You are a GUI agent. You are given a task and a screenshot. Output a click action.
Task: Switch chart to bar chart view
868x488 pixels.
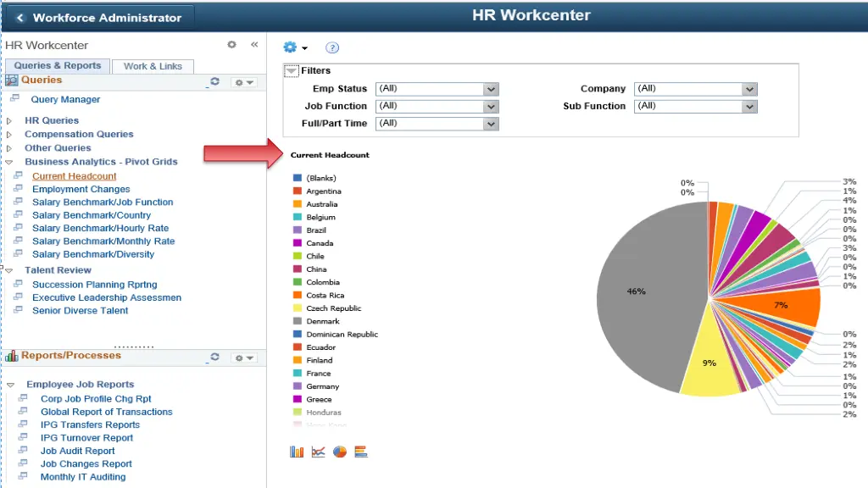point(297,452)
